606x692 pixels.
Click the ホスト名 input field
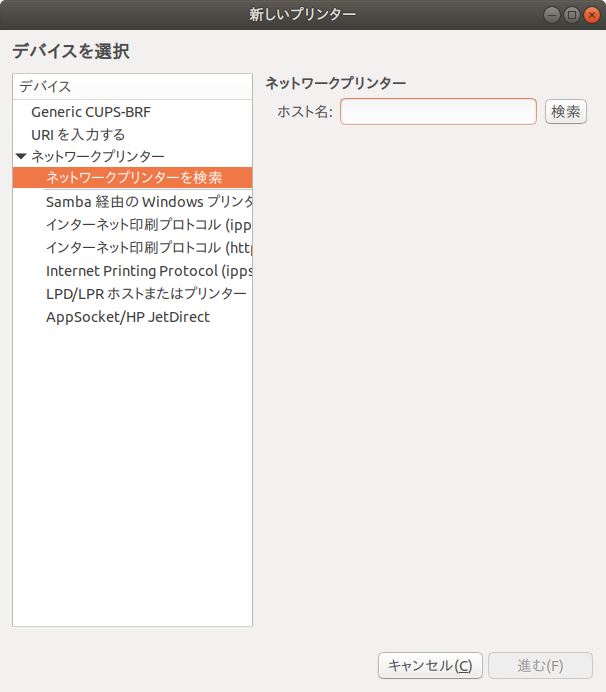point(438,112)
